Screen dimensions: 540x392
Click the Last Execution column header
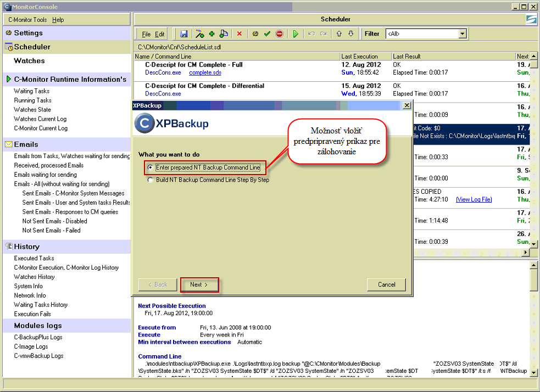(x=366, y=57)
